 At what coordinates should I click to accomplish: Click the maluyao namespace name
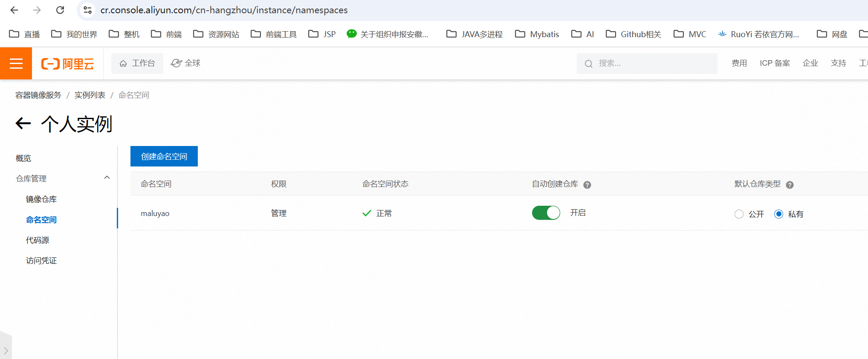coord(155,213)
